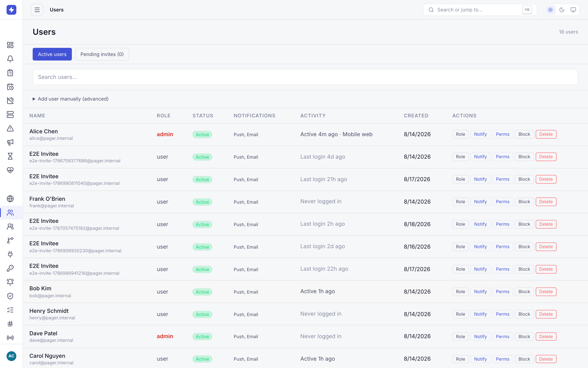Click Perms for e2e-invite-1786990811040 row
588x368 pixels.
[502, 179]
